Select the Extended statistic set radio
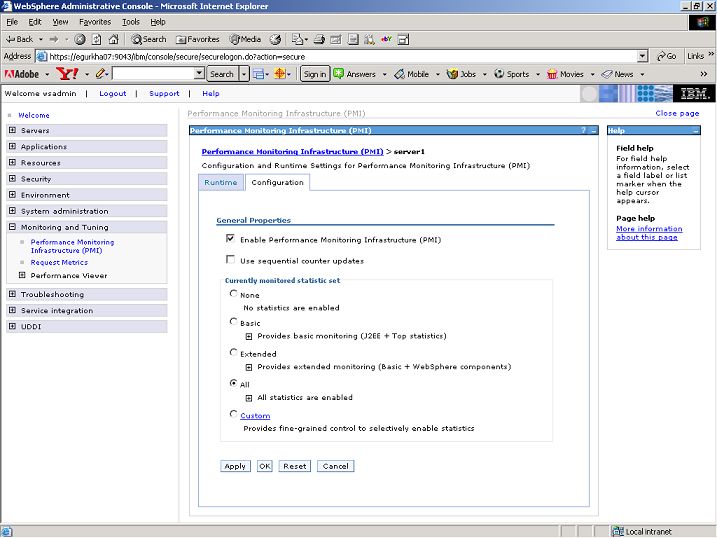Image resolution: width=717 pixels, height=538 pixels. [233, 352]
